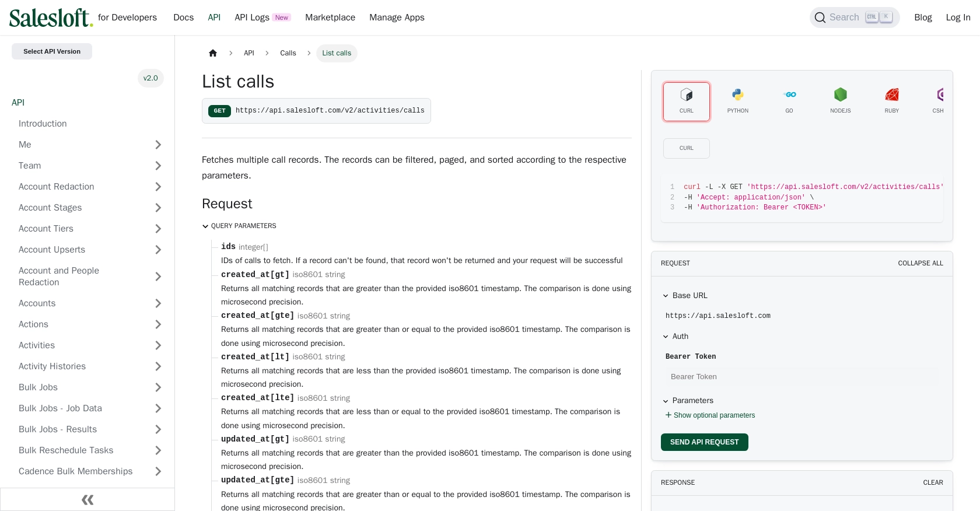This screenshot has width=980, height=511.
Task: Expand the Account Redaction section chevron
Action: click(158, 187)
